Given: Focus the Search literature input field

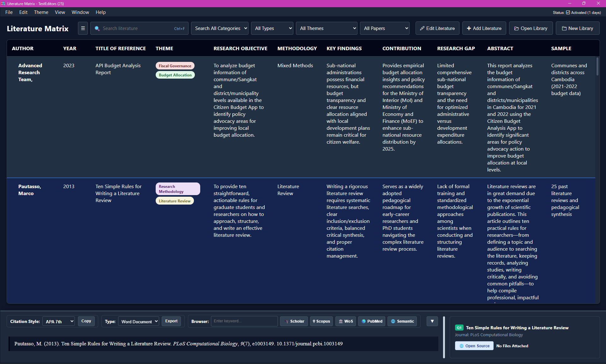Looking at the screenshot, I should point(139,28).
